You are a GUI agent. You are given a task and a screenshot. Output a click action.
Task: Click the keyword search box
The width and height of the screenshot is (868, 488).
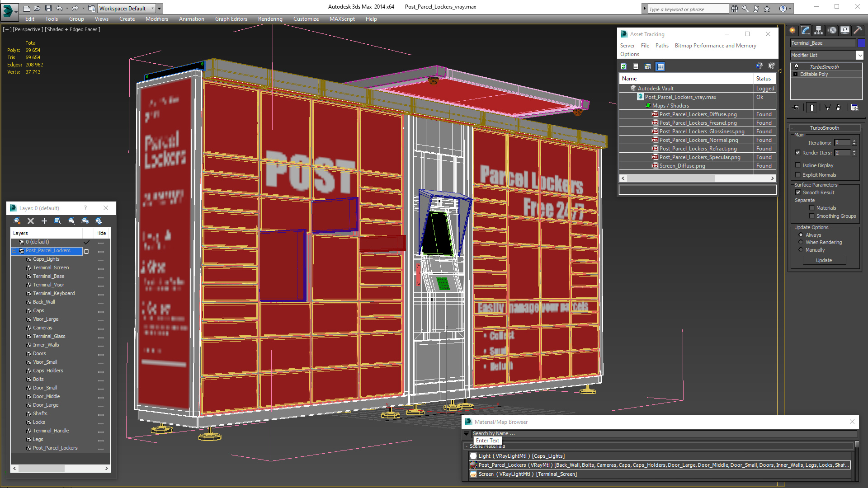point(688,9)
